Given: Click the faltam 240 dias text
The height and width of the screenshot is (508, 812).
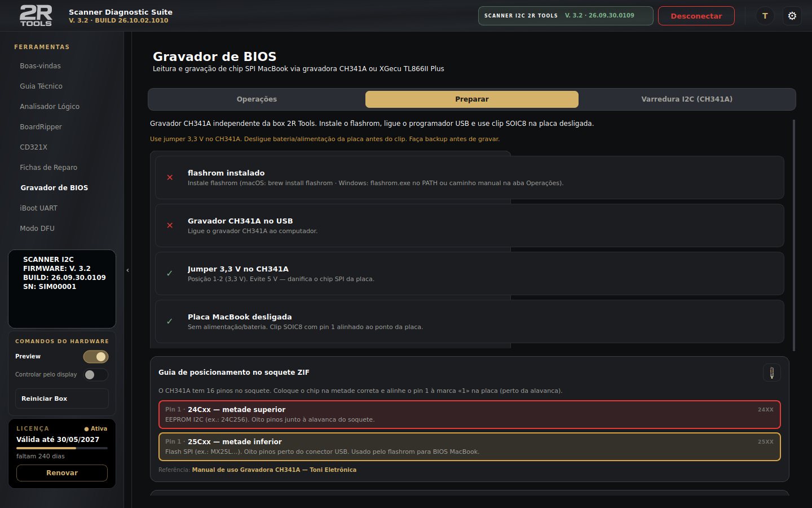Looking at the screenshot, I should 41,456.
